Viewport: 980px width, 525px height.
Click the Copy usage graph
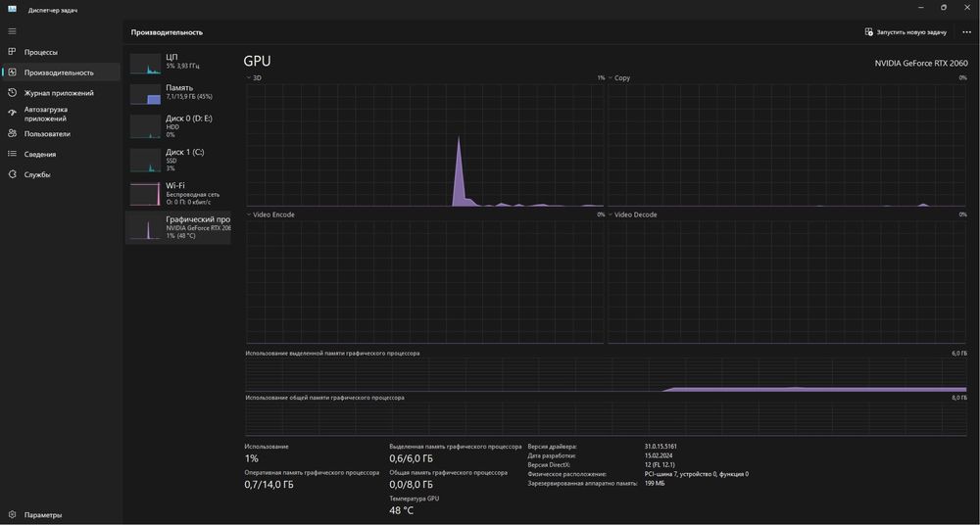(787, 145)
